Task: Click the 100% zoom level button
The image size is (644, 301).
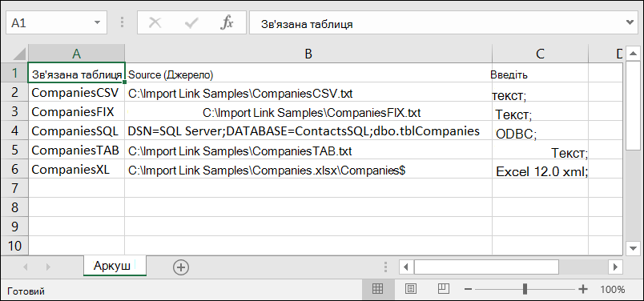Action: [613, 290]
